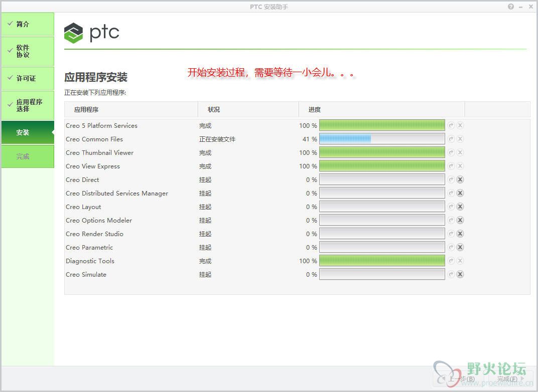Minimize the PTC 安装助手 window
The width and height of the screenshot is (538, 392).
click(x=521, y=7)
